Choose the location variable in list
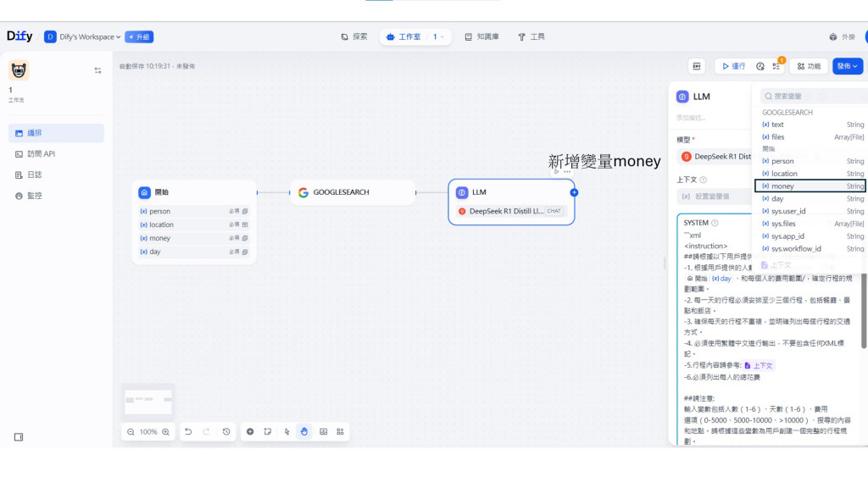Screen dimensions: 868x488 (x=811, y=174)
